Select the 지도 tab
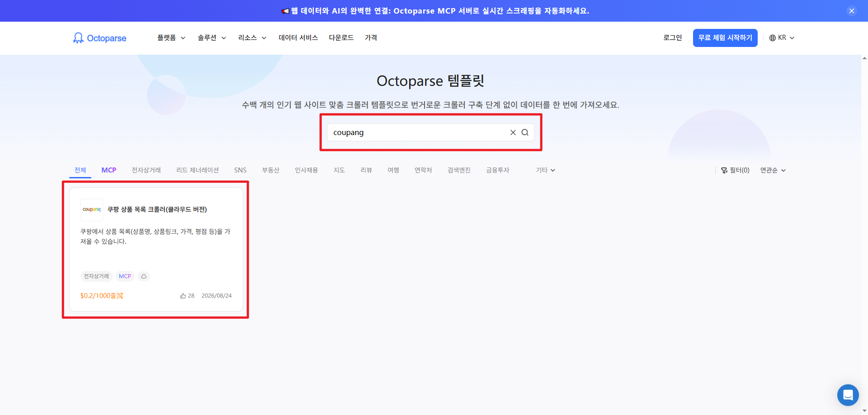The image size is (868, 415). click(340, 170)
